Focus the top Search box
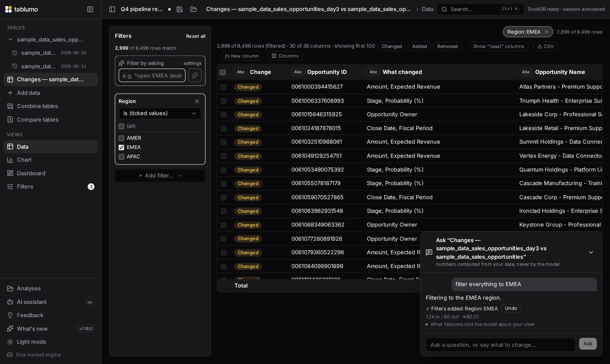Image resolution: width=610 pixels, height=364 pixels. (x=480, y=9)
